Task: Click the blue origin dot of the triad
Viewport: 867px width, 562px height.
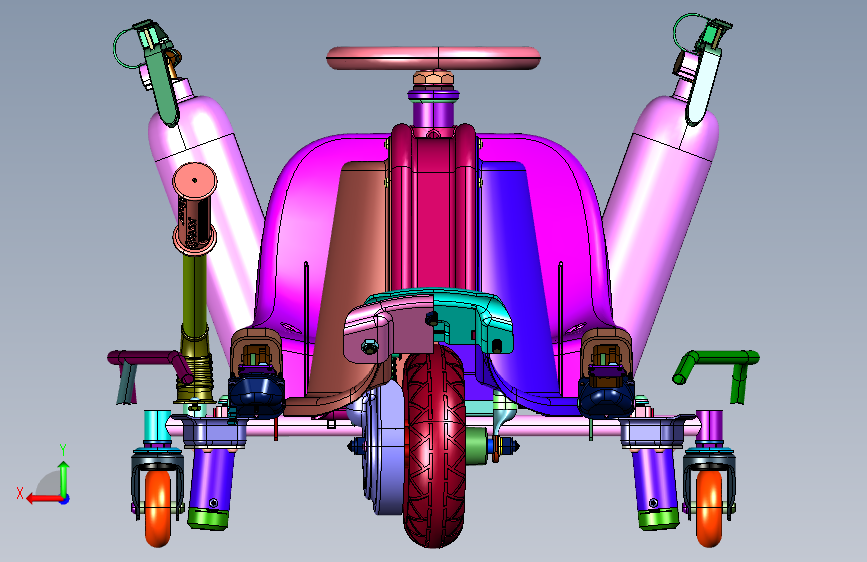Action: pos(65,499)
